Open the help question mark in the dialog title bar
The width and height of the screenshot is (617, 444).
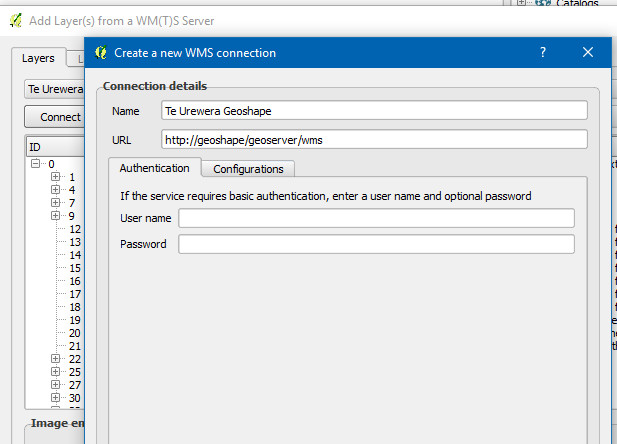click(x=543, y=52)
